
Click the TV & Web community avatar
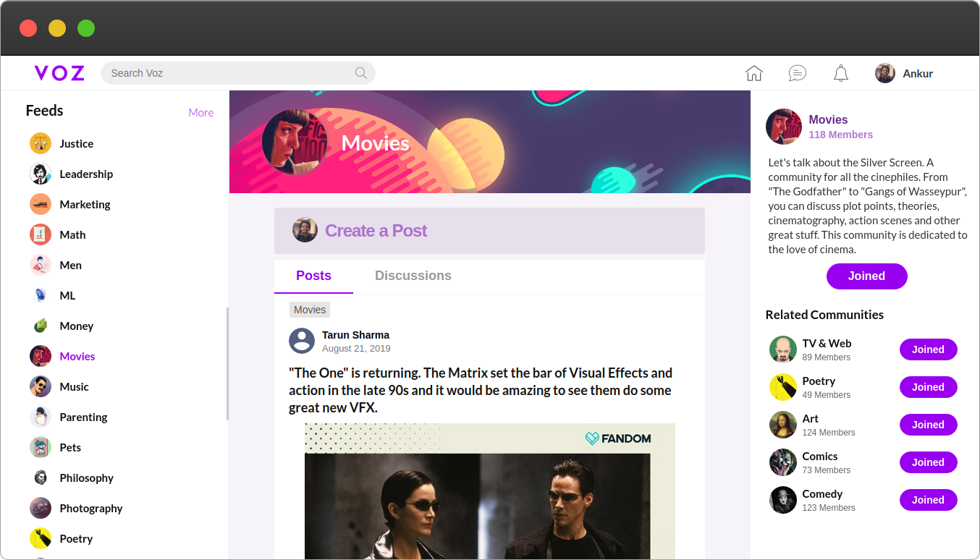pyautogui.click(x=783, y=349)
